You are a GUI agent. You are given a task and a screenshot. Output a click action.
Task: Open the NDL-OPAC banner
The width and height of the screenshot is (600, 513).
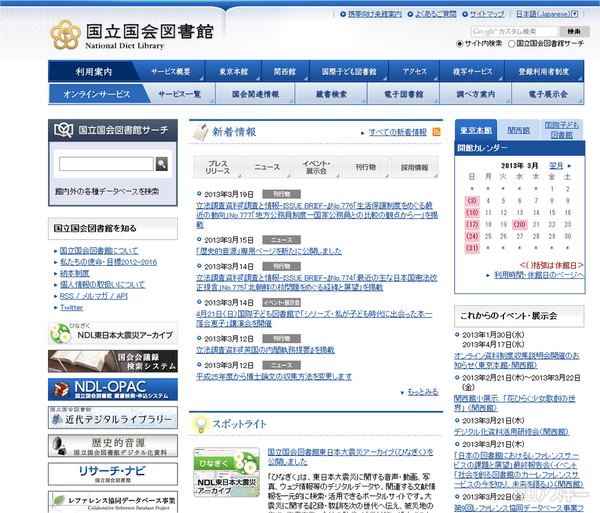(x=113, y=389)
